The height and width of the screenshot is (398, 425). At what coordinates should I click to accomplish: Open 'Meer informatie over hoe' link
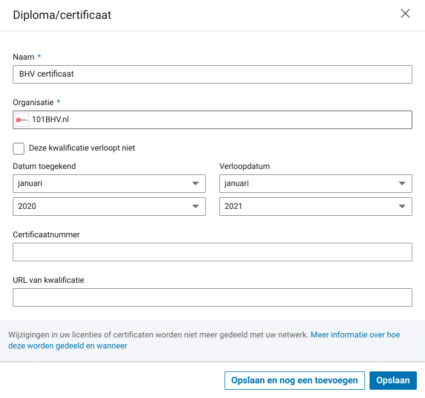click(355, 335)
